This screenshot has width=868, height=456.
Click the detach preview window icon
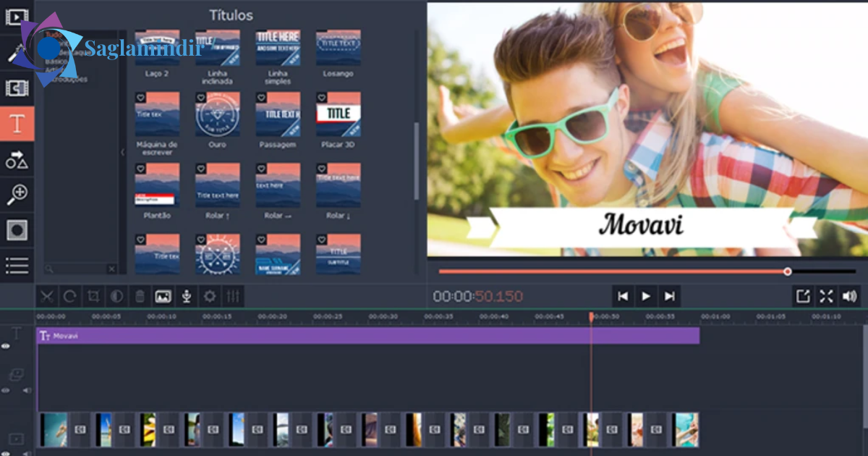(804, 296)
